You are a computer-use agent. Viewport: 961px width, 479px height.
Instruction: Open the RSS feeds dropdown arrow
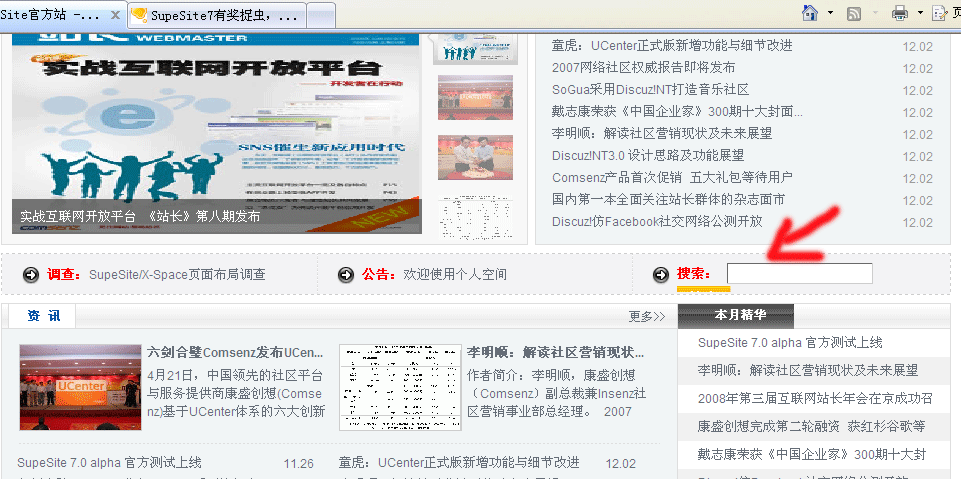875,13
